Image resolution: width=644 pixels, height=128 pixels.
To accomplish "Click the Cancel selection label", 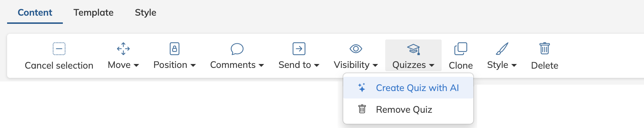I will (x=59, y=65).
